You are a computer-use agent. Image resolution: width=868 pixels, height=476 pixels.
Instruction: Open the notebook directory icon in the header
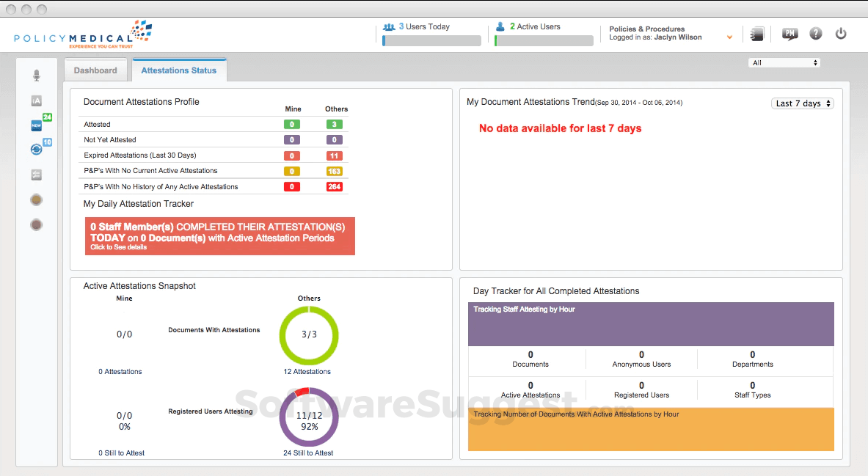point(756,33)
